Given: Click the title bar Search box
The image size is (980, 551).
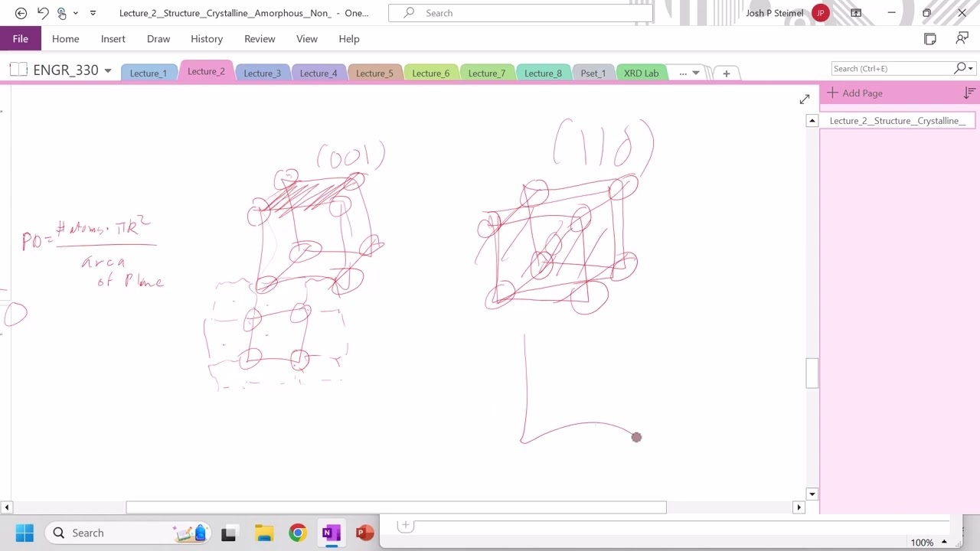Looking at the screenshot, I should 521,13.
